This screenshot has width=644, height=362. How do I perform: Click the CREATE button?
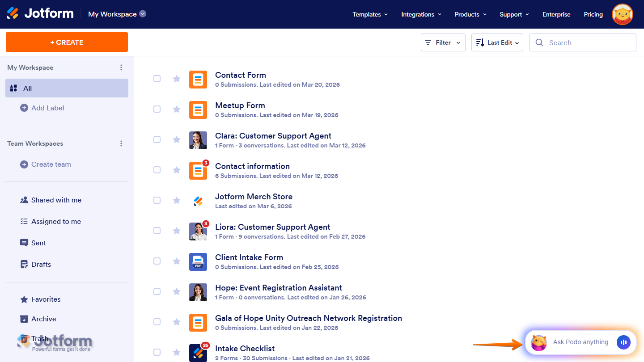coord(66,42)
